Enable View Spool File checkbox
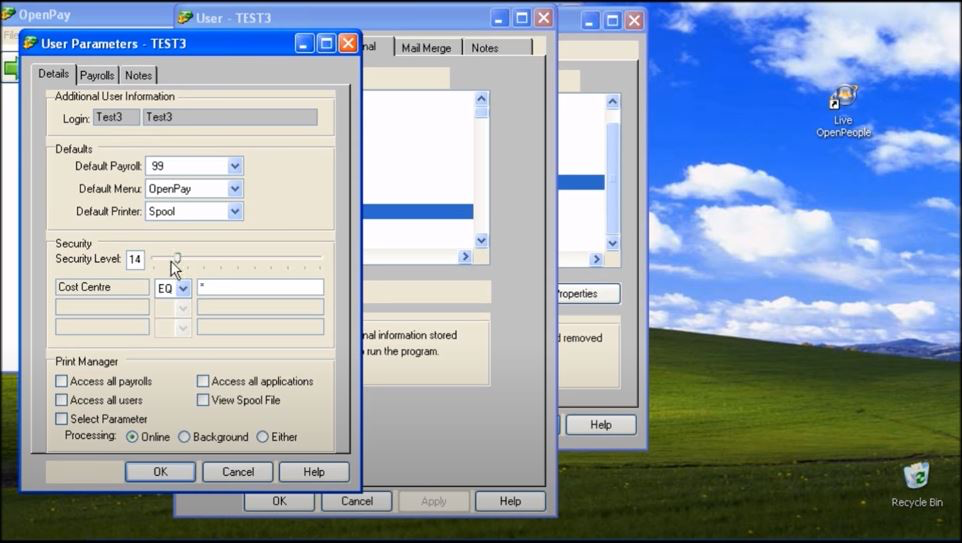The height and width of the screenshot is (543, 962). [x=203, y=400]
